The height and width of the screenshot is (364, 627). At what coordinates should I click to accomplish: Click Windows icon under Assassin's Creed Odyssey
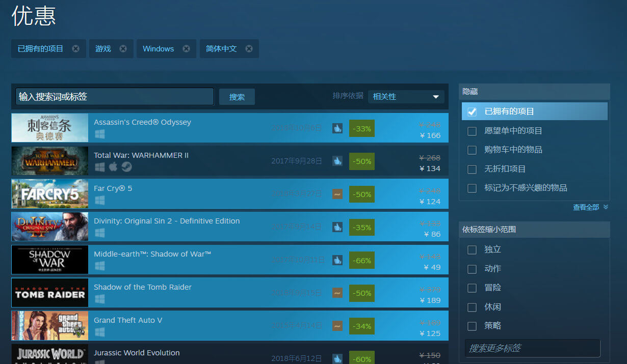tap(99, 134)
